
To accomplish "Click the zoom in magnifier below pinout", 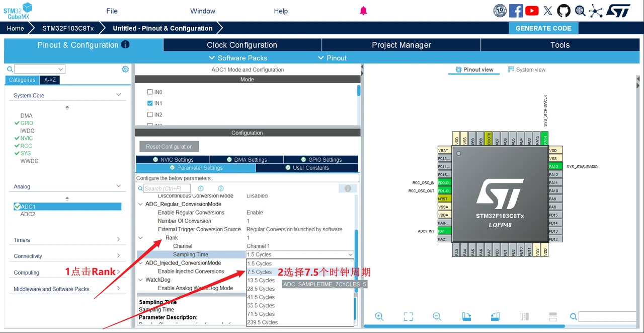I will tap(379, 316).
